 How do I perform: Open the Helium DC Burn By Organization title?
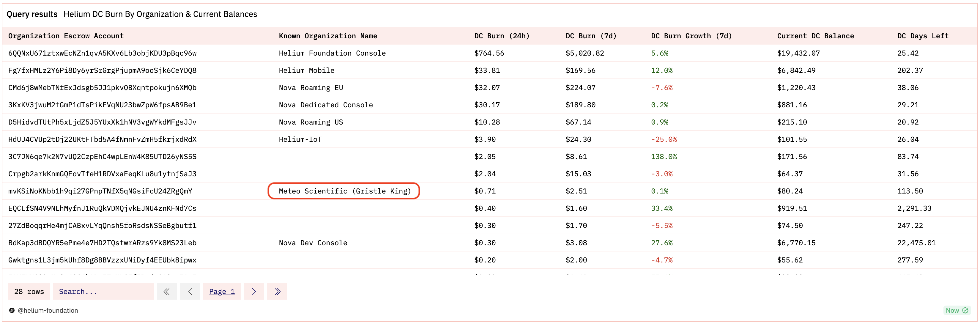click(160, 15)
